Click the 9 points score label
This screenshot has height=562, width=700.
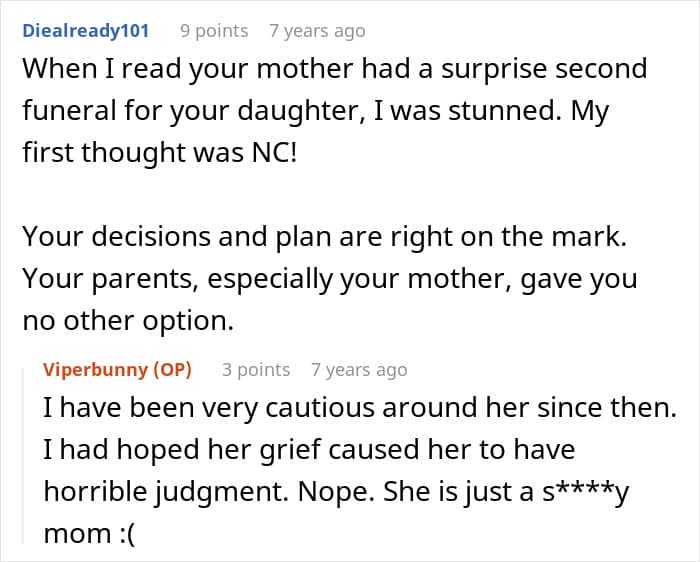[x=214, y=31]
